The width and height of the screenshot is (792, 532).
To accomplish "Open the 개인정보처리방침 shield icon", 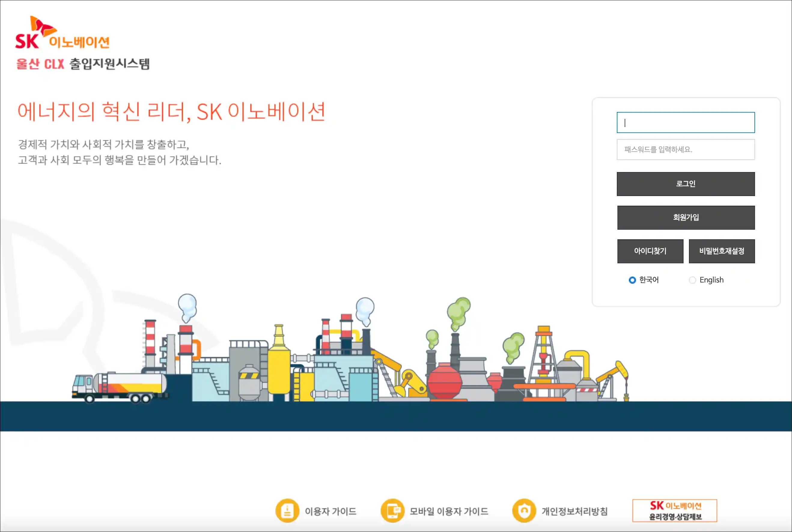I will coord(524,511).
